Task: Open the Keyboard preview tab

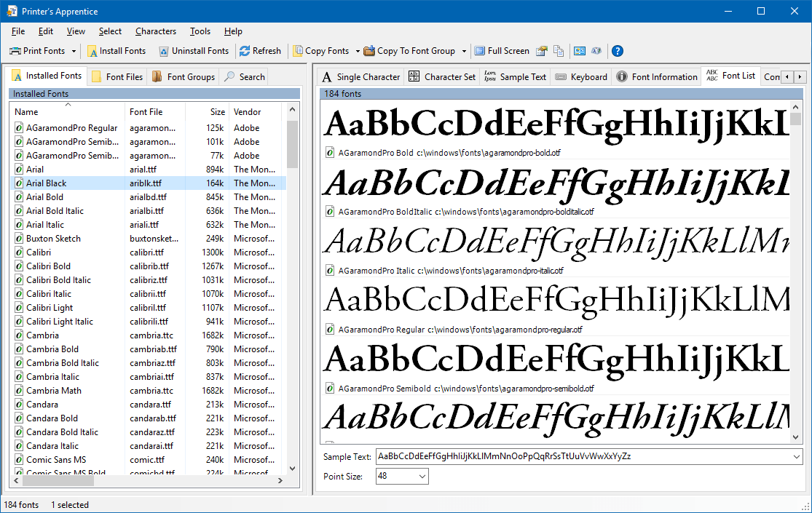Action: (580, 76)
